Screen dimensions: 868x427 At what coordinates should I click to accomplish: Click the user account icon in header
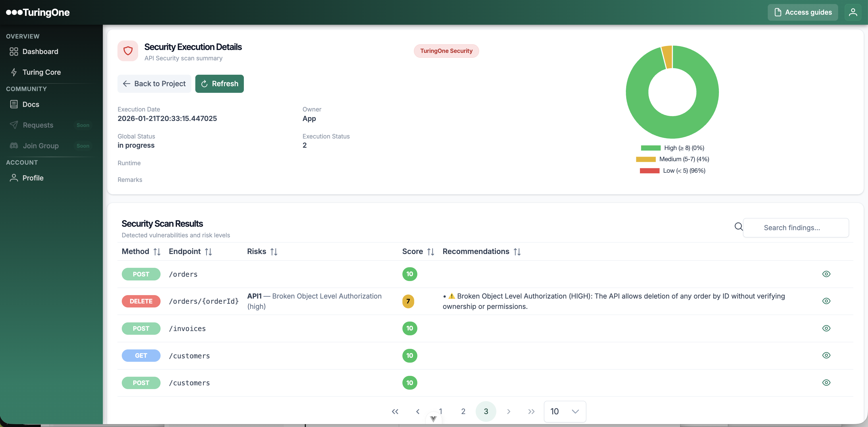(852, 12)
